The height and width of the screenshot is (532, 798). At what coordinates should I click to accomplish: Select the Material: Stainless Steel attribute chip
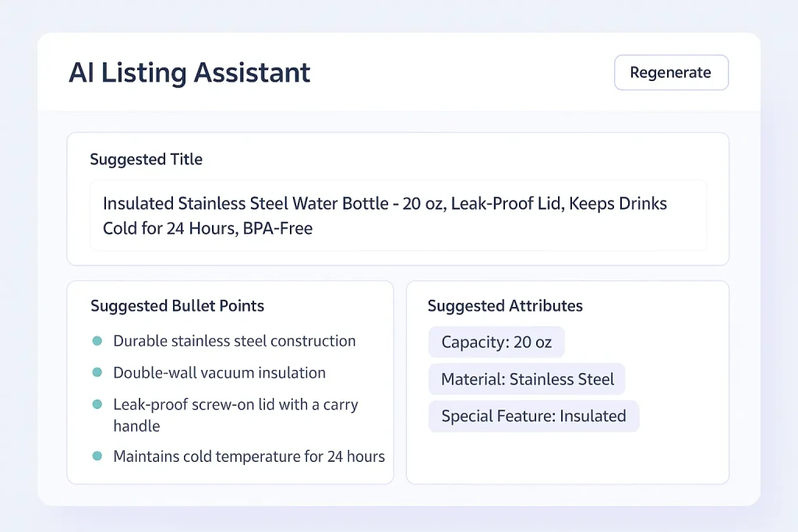point(527,379)
